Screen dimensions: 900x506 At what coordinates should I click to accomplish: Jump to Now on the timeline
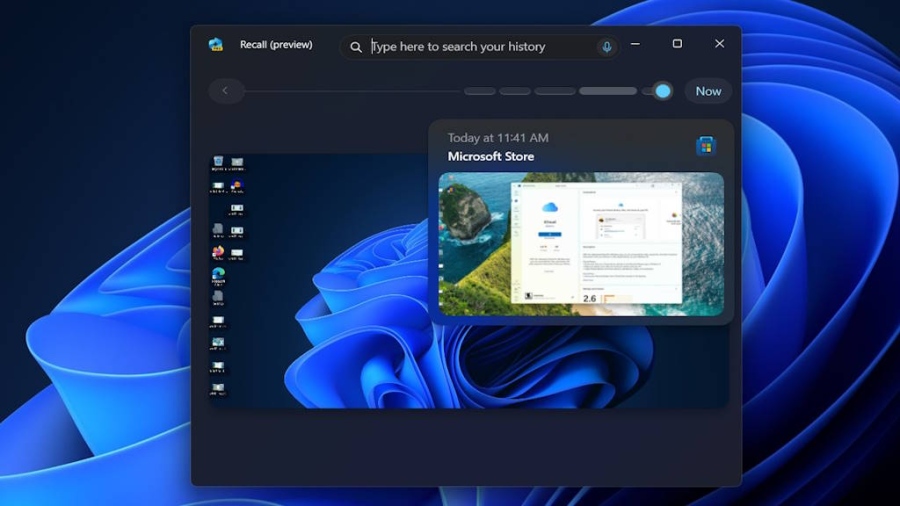tap(708, 91)
